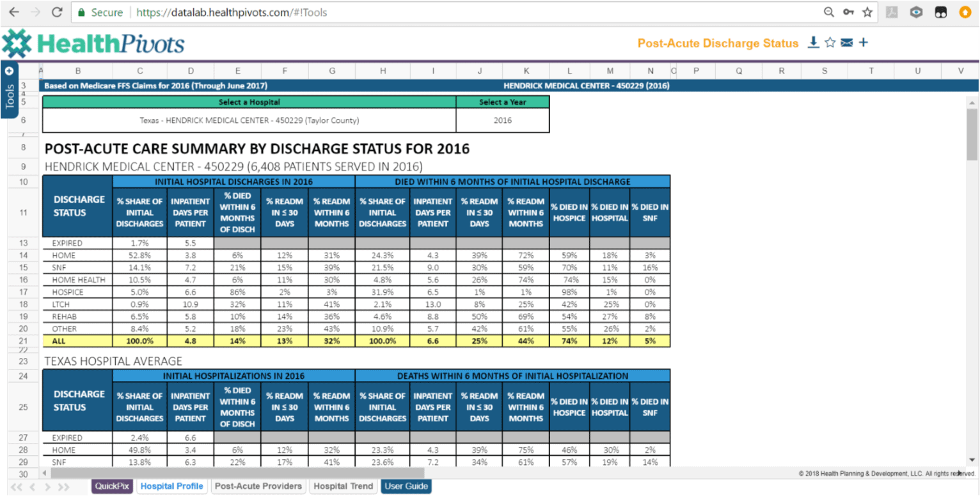Open the Post-Acute Providers tab
Image resolution: width=980 pixels, height=496 pixels.
(258, 486)
